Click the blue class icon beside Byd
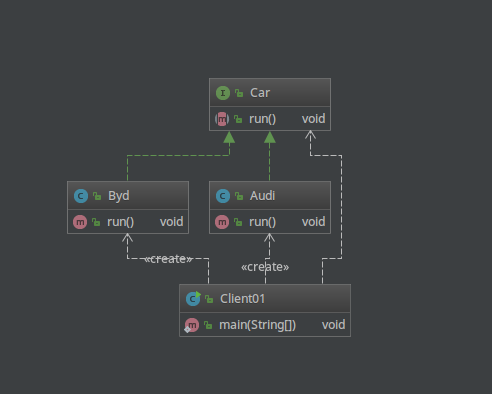 (81, 196)
